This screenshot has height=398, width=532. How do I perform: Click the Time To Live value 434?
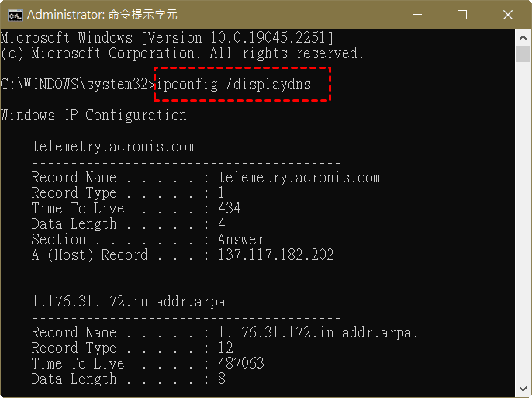tap(230, 208)
